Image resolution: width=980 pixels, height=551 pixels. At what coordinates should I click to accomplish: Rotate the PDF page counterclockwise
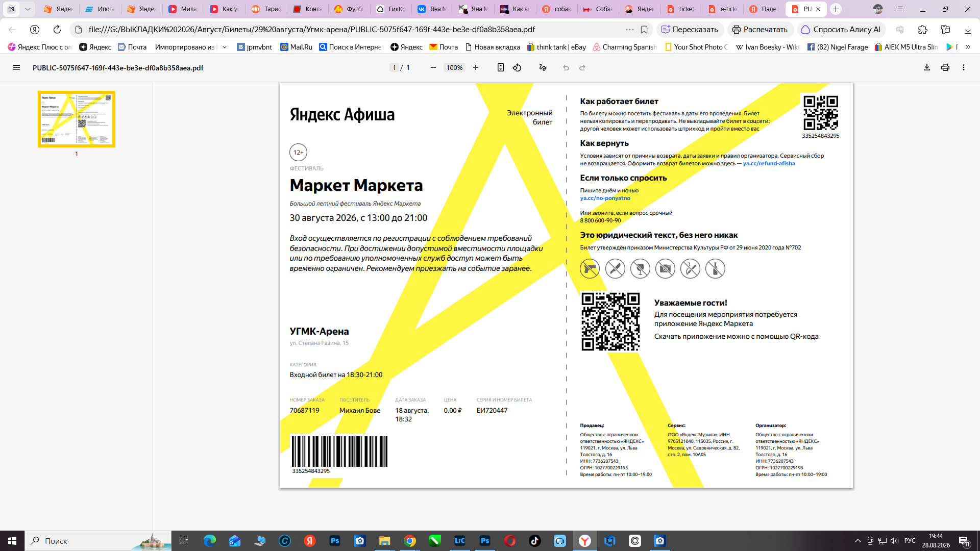pyautogui.click(x=517, y=67)
